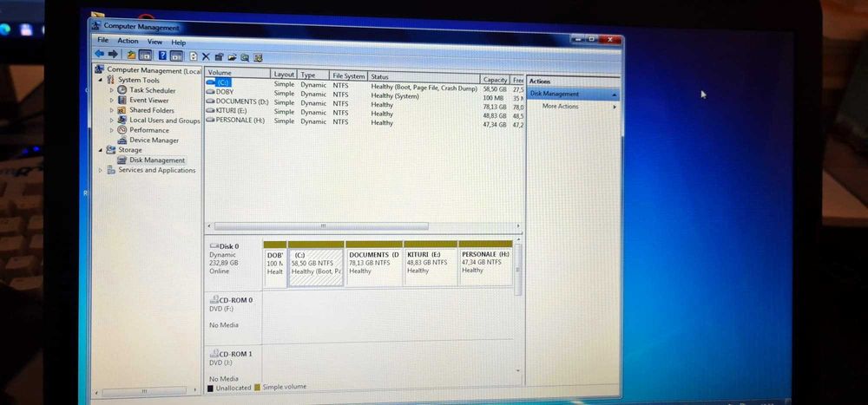Expand Services and Applications node
Image resolution: width=868 pixels, height=405 pixels.
tap(100, 170)
